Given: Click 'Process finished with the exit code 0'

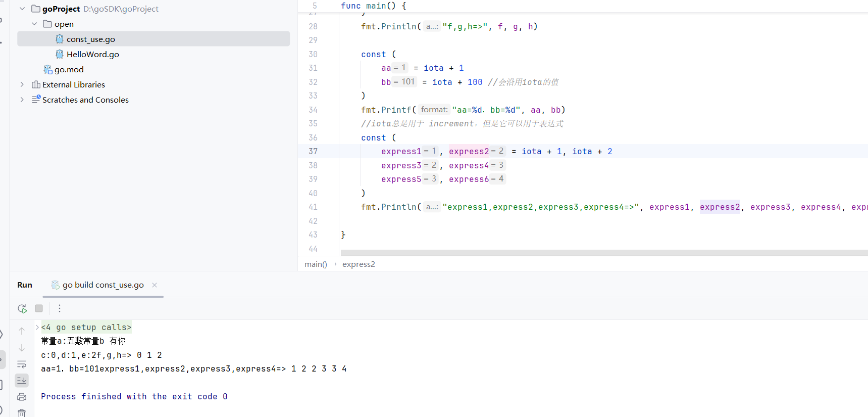Looking at the screenshot, I should tap(134, 397).
